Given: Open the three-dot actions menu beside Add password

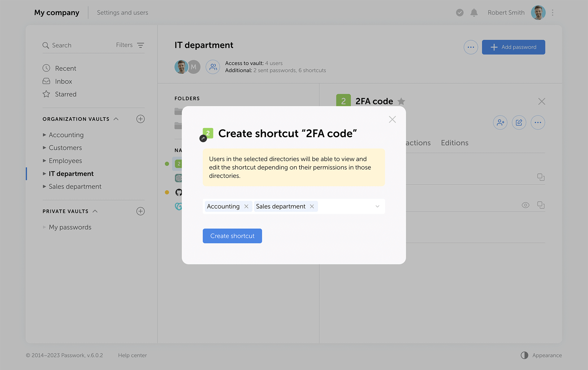Looking at the screenshot, I should [471, 47].
